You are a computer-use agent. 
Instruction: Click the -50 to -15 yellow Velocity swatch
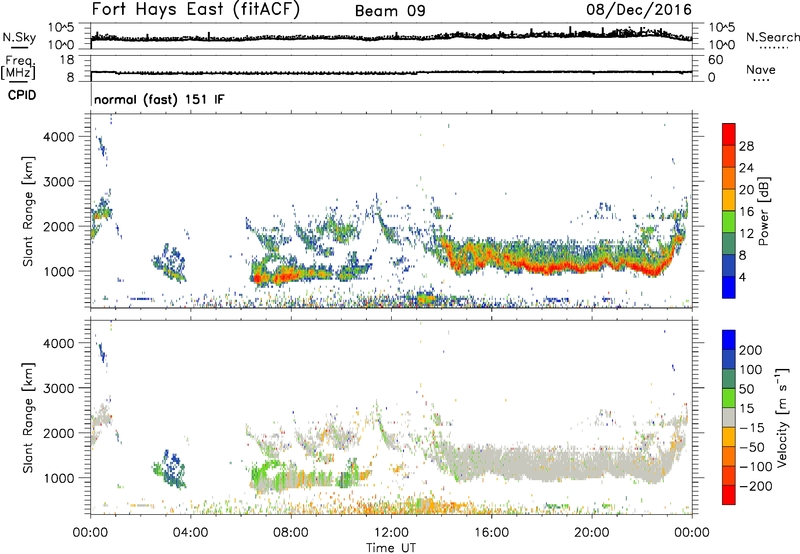(x=729, y=437)
